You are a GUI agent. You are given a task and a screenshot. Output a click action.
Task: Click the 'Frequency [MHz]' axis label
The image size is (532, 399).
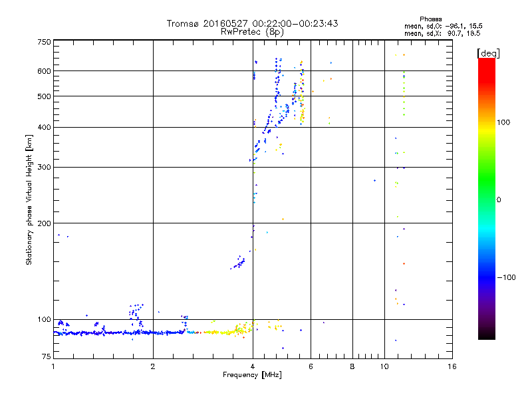[252, 375]
